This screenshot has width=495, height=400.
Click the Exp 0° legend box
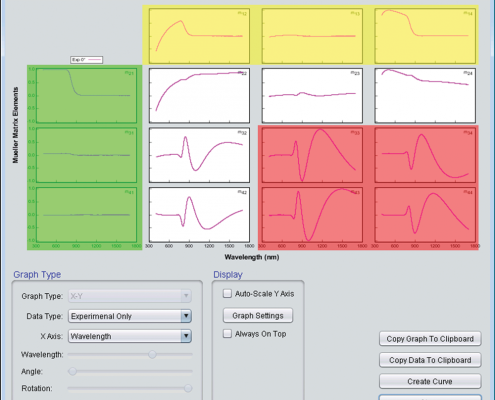[x=86, y=60]
